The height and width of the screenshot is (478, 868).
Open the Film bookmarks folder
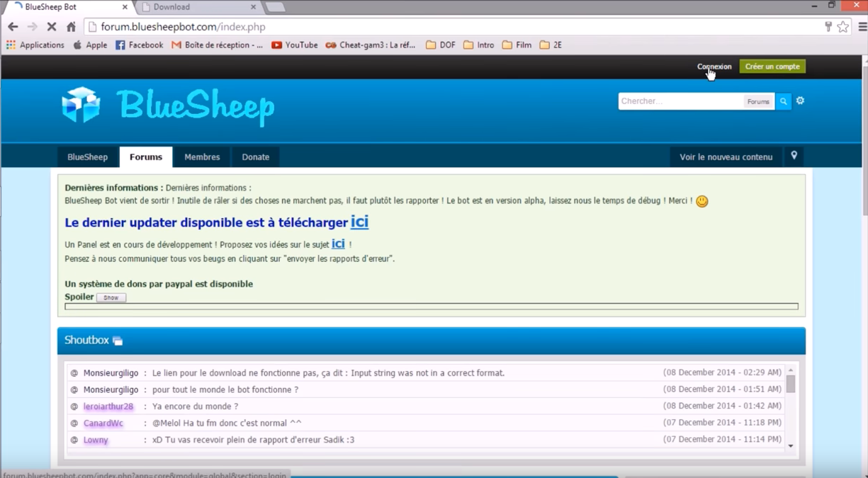click(x=517, y=45)
